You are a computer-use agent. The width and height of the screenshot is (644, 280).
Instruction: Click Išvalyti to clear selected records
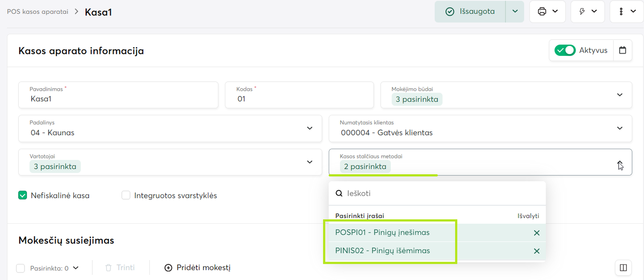pyautogui.click(x=528, y=216)
